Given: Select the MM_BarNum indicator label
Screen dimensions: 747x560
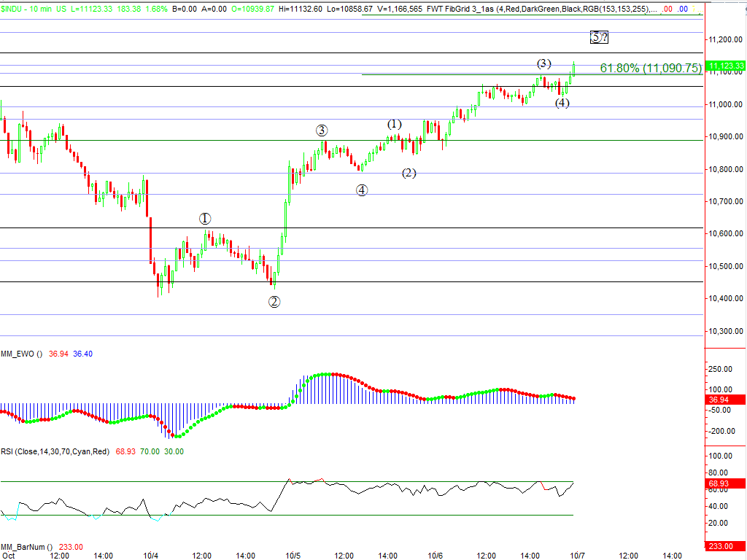Looking at the screenshot, I should pos(26,547).
